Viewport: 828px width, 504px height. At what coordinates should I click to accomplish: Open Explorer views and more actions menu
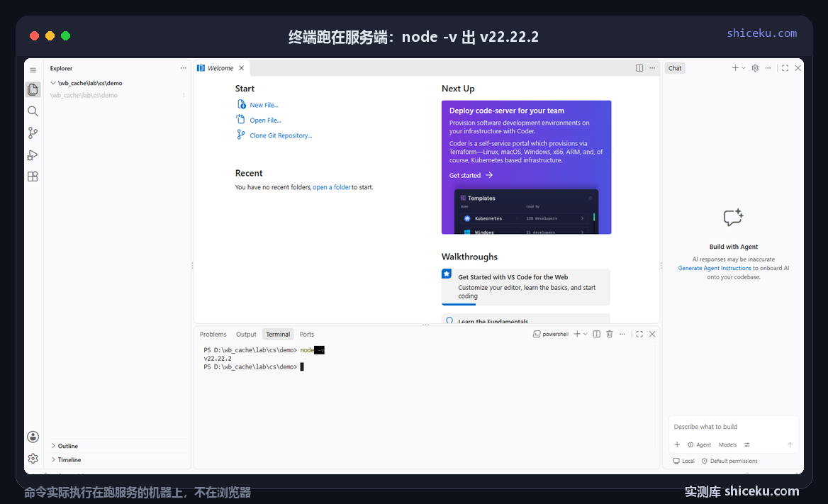click(183, 68)
